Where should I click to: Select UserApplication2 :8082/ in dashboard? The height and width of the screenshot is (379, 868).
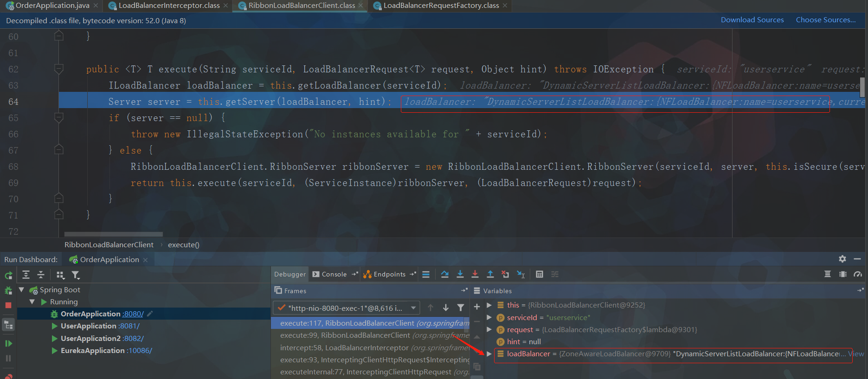(x=144, y=338)
